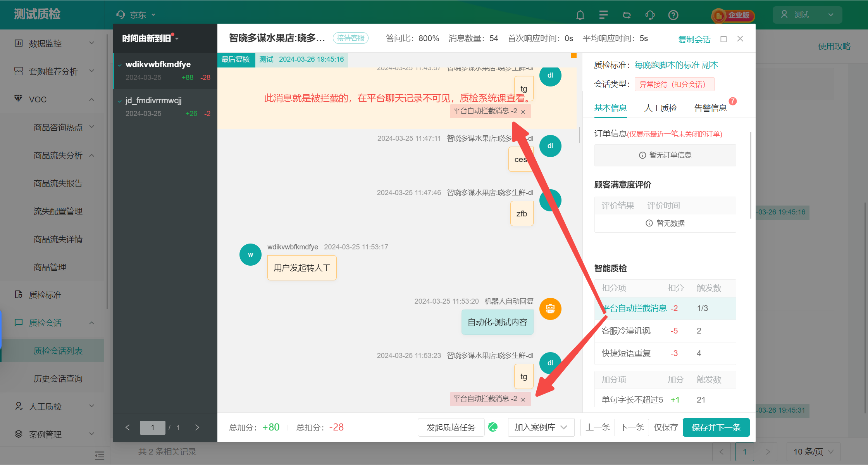Open the help question mark icon
The image size is (868, 465).
(673, 15)
